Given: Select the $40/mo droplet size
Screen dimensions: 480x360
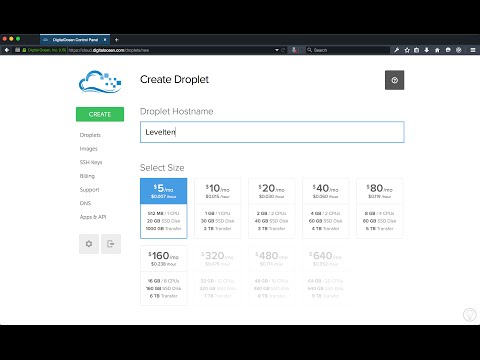Looking at the screenshot, I should coord(325,208).
